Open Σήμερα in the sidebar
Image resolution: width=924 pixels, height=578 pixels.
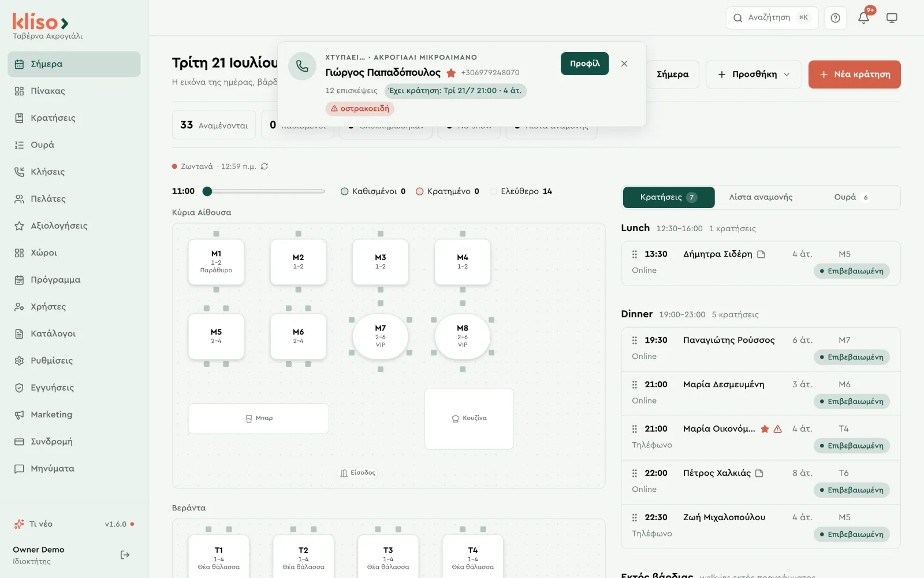(x=74, y=64)
